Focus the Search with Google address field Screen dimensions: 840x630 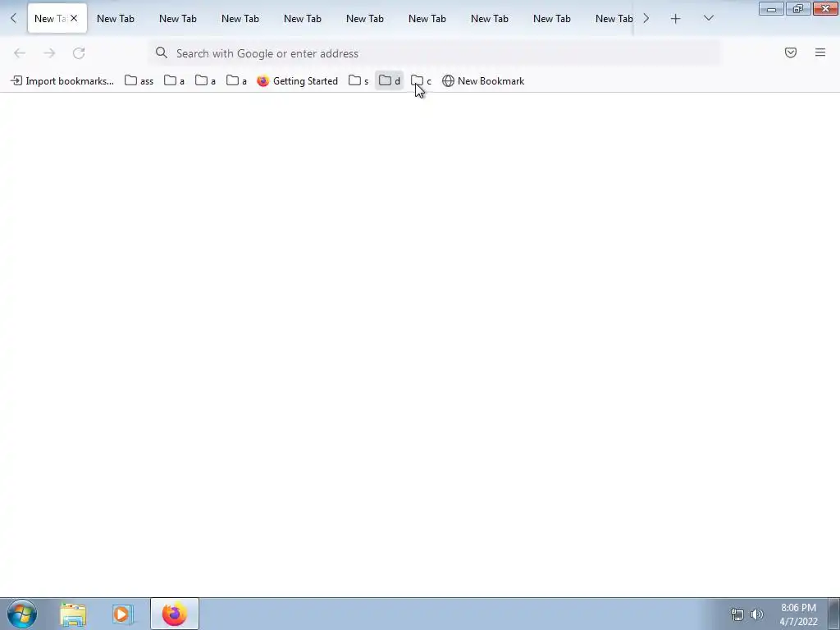(x=435, y=53)
